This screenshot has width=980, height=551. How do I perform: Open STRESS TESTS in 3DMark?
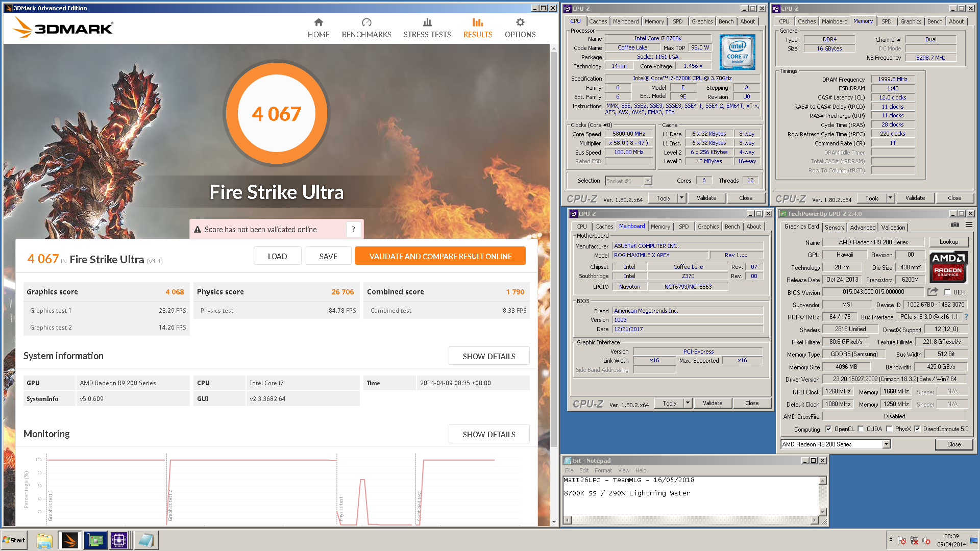click(x=427, y=28)
